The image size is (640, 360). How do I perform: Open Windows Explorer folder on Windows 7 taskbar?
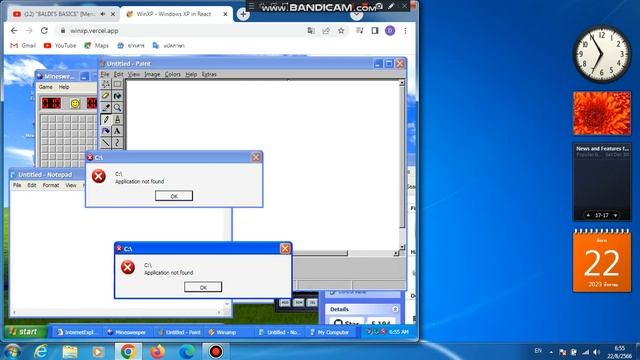click(70, 351)
